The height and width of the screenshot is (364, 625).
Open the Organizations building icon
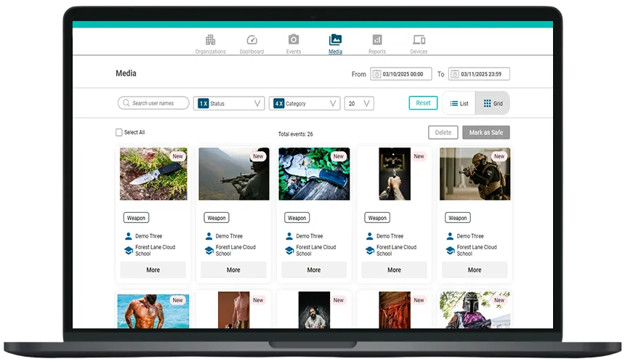[211, 40]
